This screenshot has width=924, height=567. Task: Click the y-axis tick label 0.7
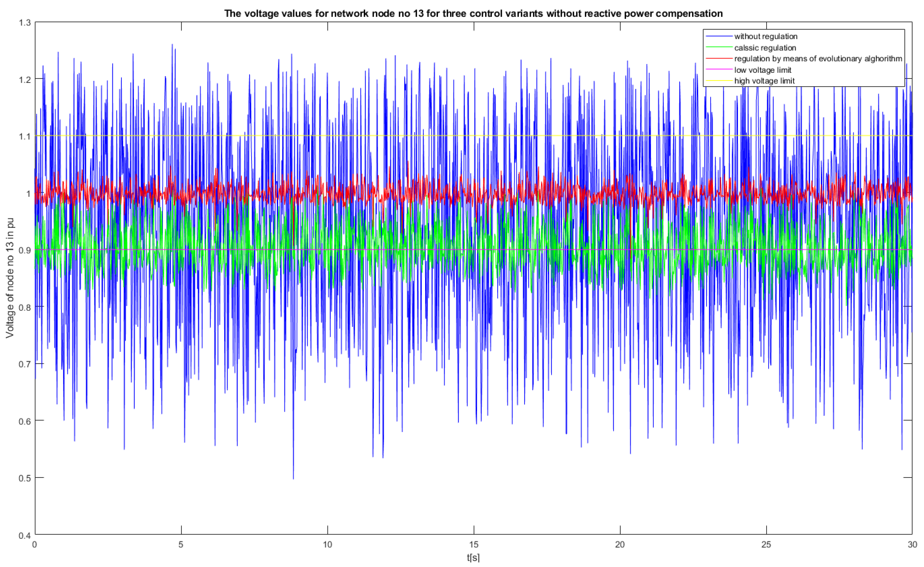pyautogui.click(x=24, y=364)
